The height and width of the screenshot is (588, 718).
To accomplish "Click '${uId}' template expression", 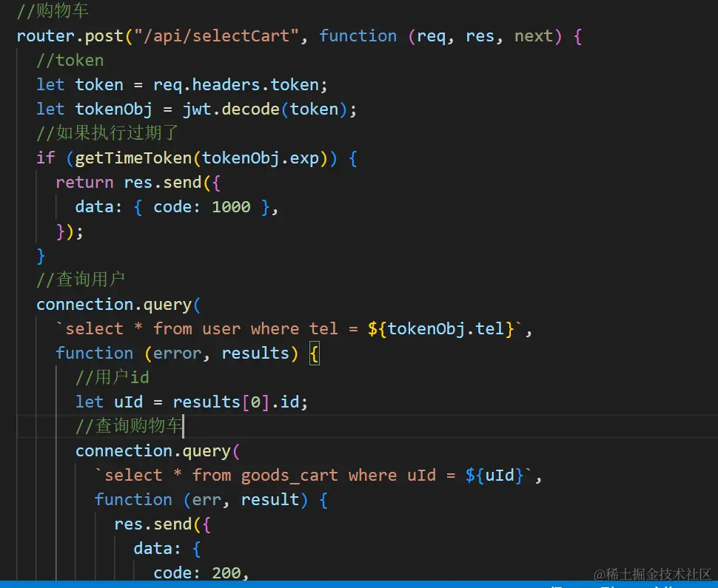I will click(x=494, y=476).
